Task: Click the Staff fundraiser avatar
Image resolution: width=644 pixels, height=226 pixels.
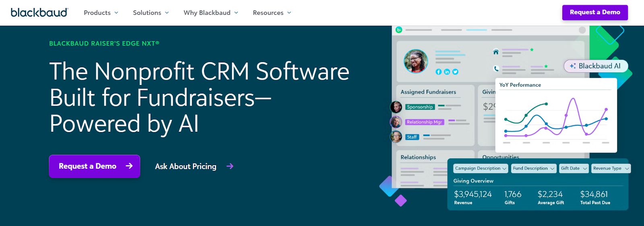Action: 396,137
